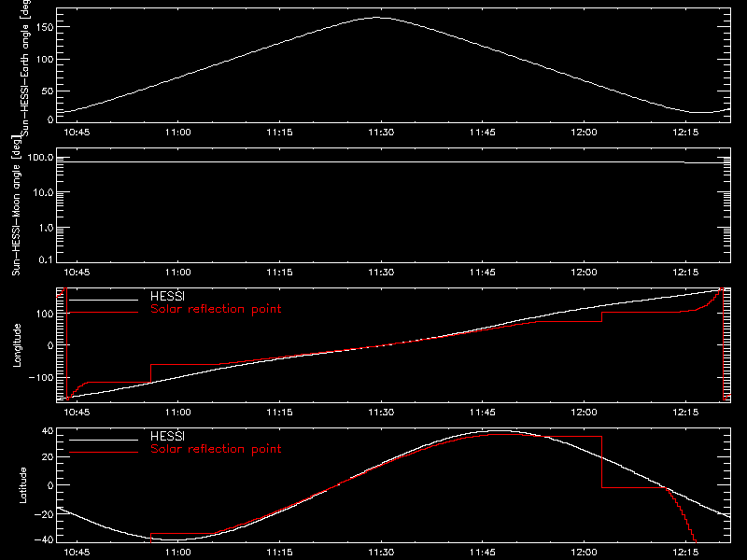Click white HESSI legend line in Latitude plot
The image size is (747, 560).
(104, 440)
